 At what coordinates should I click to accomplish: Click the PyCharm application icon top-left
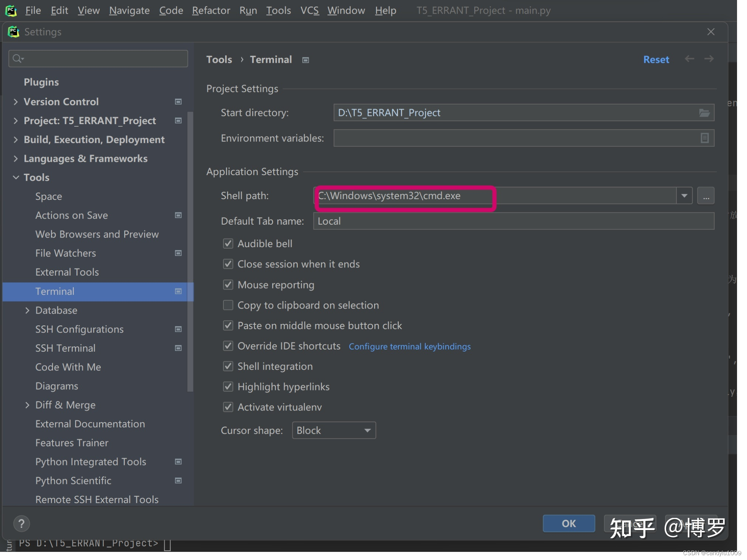[11, 10]
